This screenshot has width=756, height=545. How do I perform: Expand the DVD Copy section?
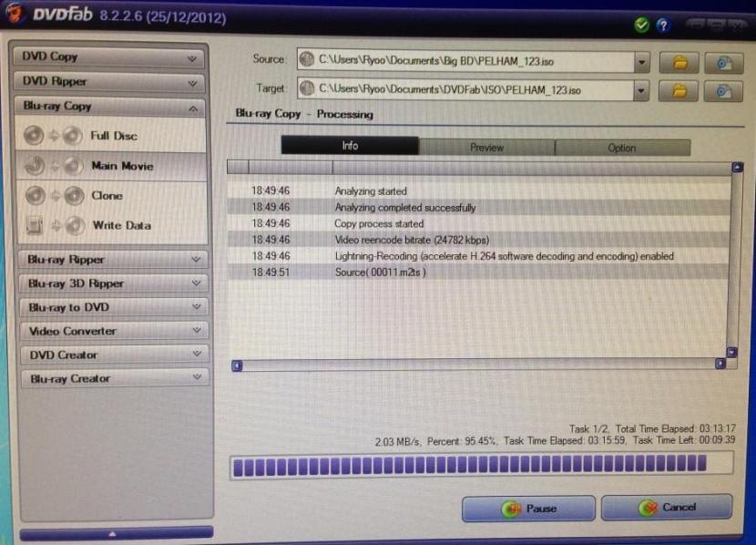tap(109, 57)
